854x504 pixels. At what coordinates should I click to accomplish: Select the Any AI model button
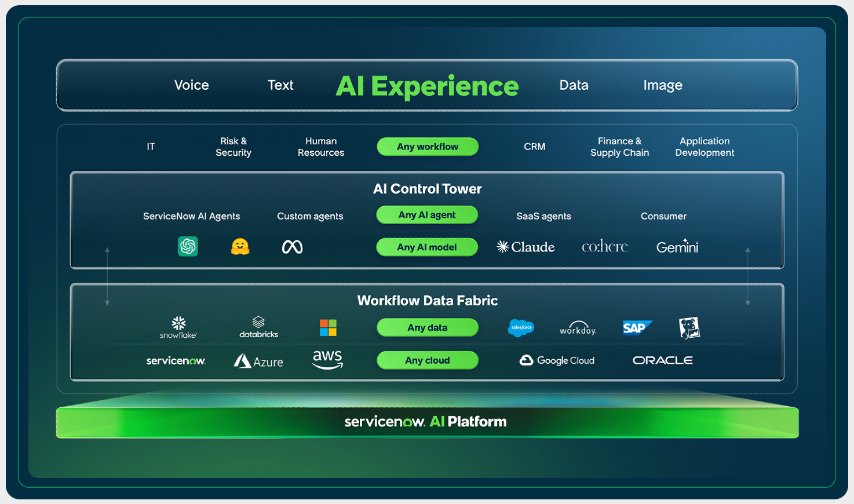click(427, 247)
